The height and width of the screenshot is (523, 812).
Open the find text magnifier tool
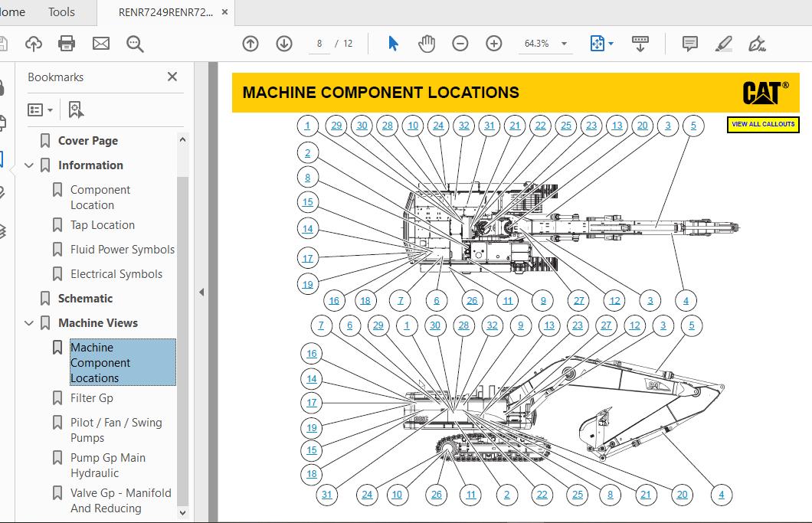[135, 44]
